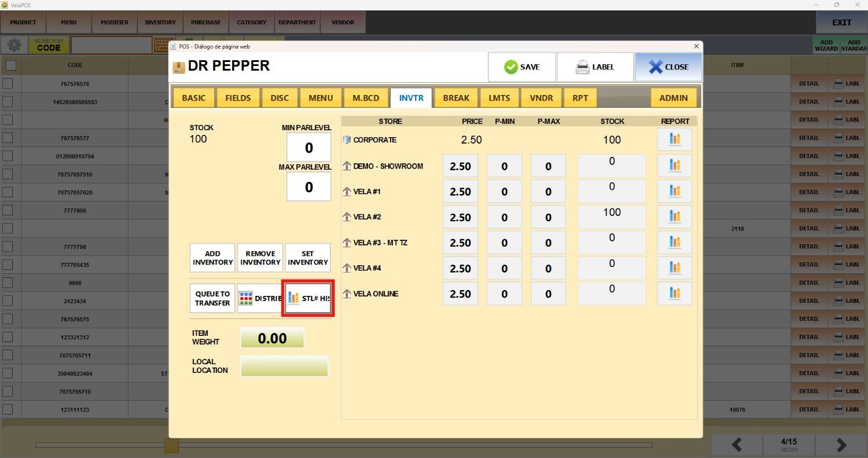Toggle the select-all checkbox in table header
The image size is (868, 458).
10,65
